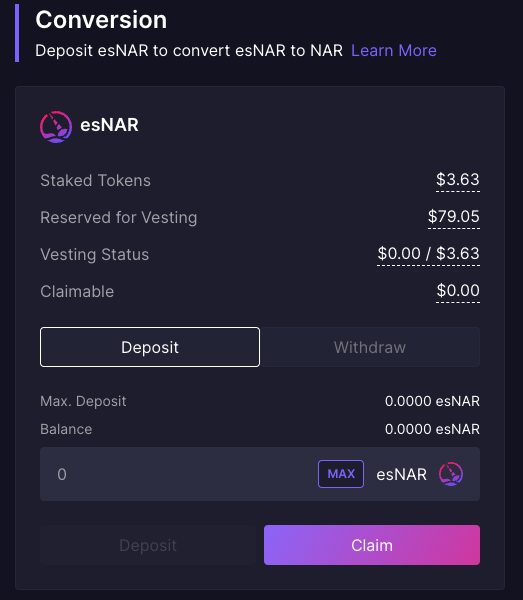Click the esNAR token icon in input field
The height and width of the screenshot is (600, 523).
pos(451,474)
